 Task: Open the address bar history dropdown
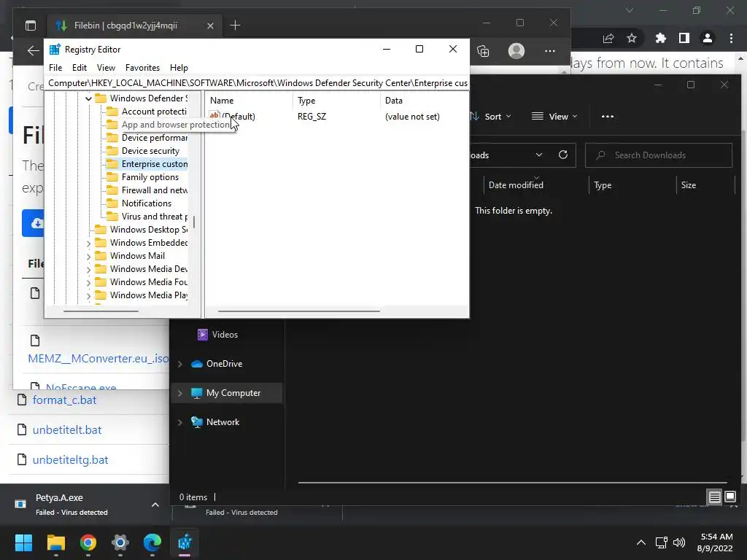[x=539, y=155]
